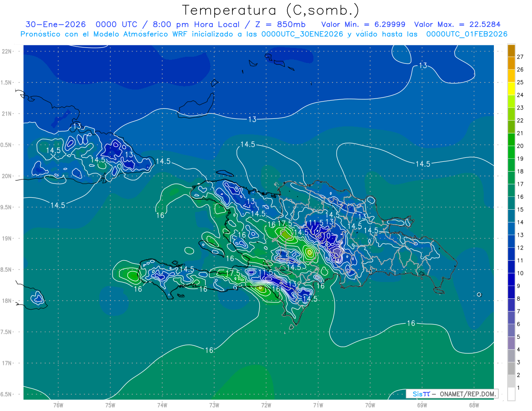
Task: Click legend value "21" on the color scale
Action: coord(520,133)
